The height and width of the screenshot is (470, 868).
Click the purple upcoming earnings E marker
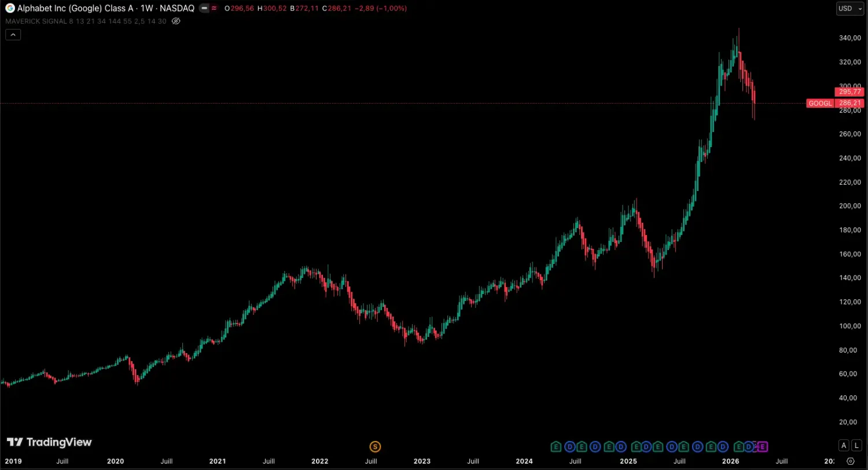point(763,446)
